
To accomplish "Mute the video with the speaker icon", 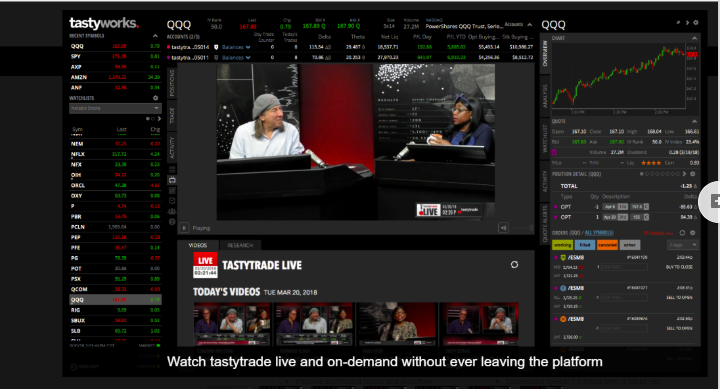I will point(503,228).
